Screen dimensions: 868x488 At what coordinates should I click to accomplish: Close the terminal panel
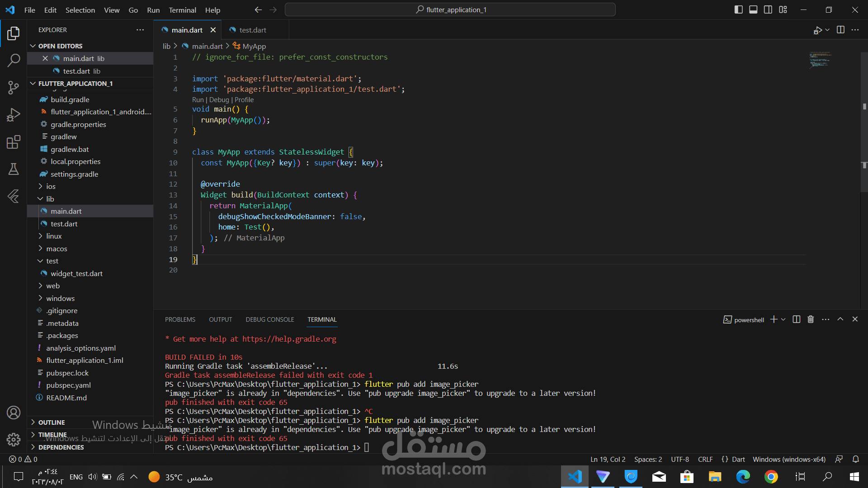coord(855,319)
